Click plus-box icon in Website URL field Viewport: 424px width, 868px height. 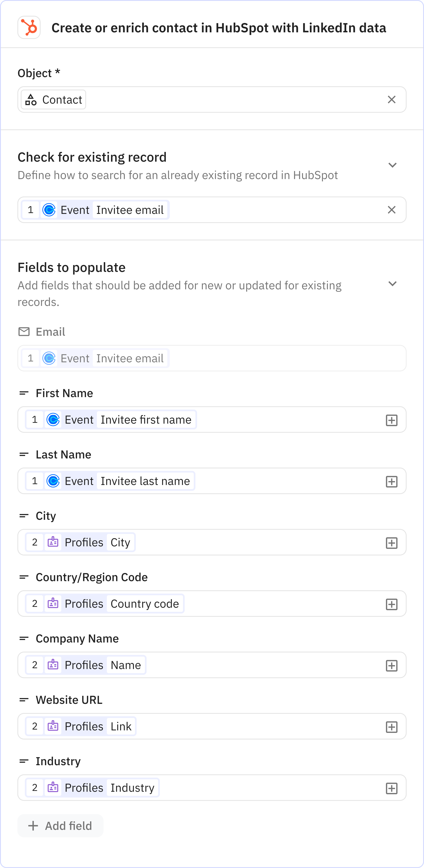pyautogui.click(x=391, y=727)
